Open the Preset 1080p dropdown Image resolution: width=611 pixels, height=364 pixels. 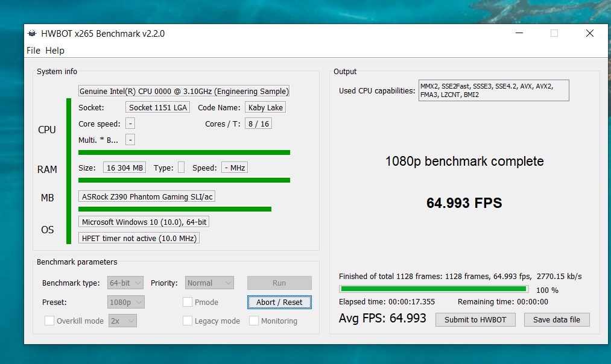(126, 302)
